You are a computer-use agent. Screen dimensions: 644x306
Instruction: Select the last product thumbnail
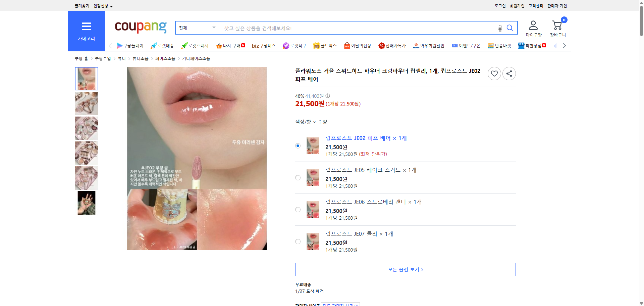pos(86,203)
